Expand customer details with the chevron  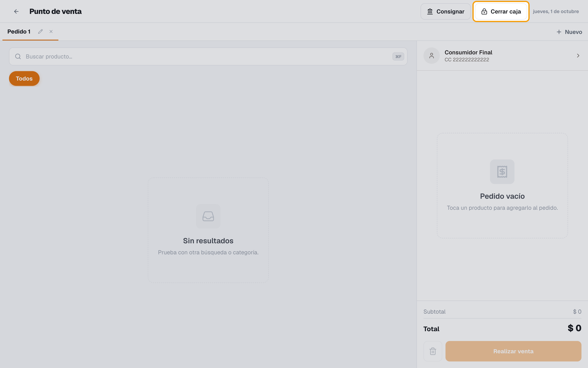coord(578,56)
